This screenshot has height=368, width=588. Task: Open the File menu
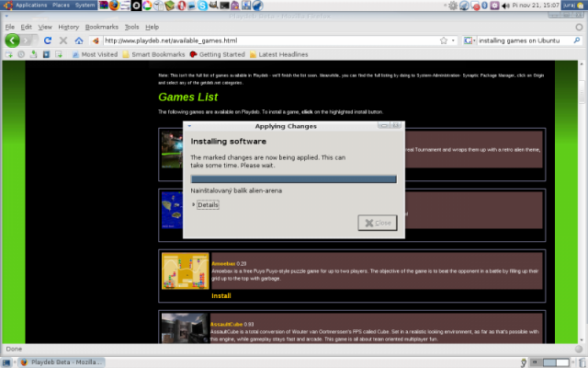click(10, 27)
